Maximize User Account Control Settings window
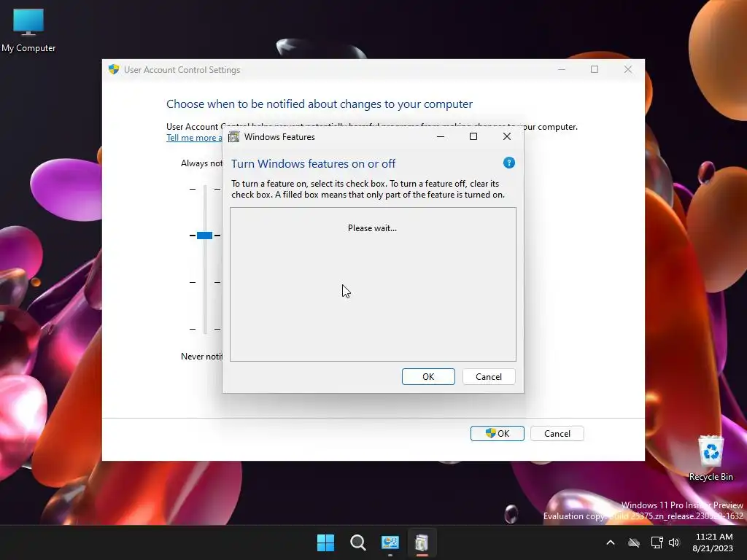The width and height of the screenshot is (747, 560). click(595, 69)
